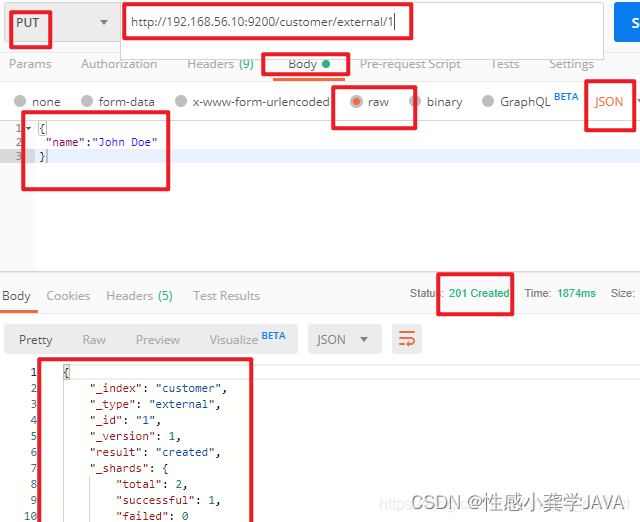Click the "_index": "customer" response line

[x=158, y=388]
